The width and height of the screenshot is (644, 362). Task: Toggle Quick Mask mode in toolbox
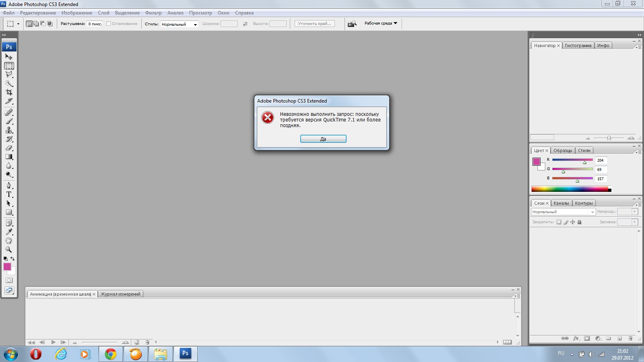pyautogui.click(x=9, y=280)
